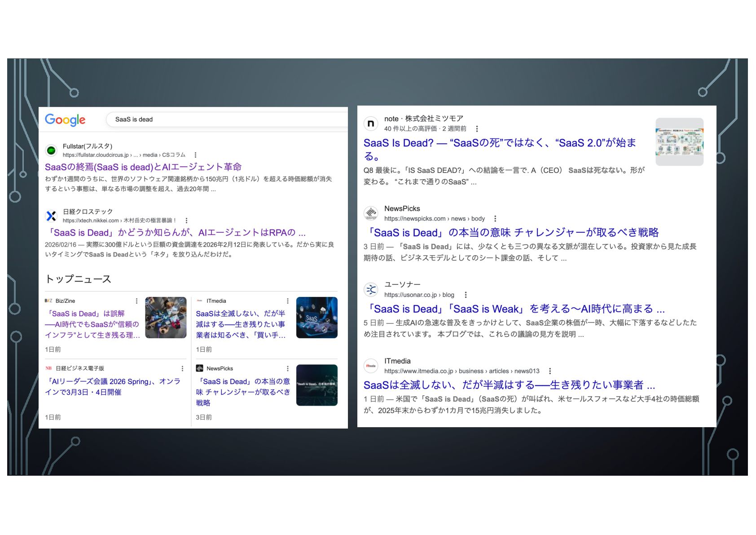
Task: Click the search box containing "SaaS is dead"
Action: click(227, 119)
